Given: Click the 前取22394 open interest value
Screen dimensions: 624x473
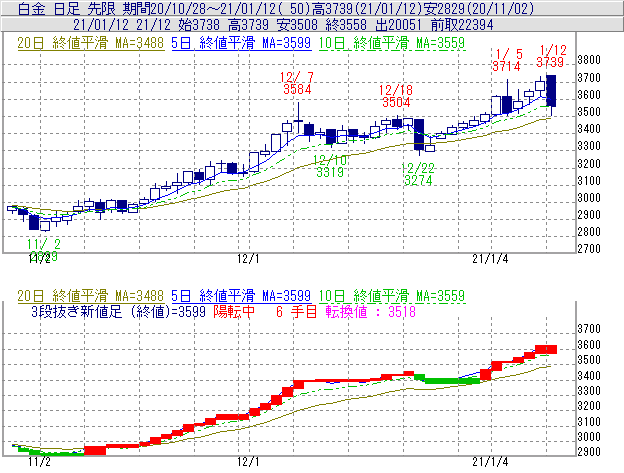Looking at the screenshot, I should pyautogui.click(x=462, y=25).
